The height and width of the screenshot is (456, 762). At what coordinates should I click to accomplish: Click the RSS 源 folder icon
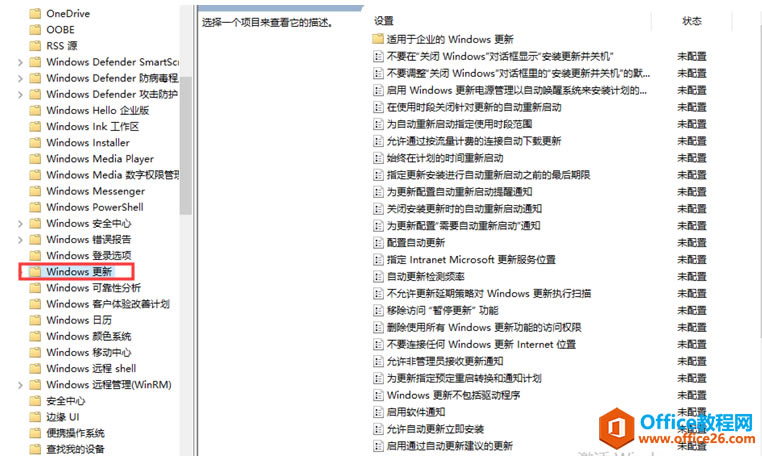coord(35,46)
